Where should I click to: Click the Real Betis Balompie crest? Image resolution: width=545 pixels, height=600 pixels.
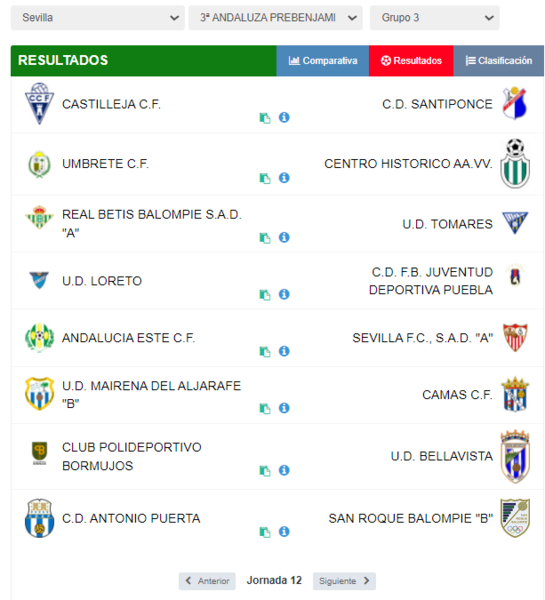click(39, 217)
